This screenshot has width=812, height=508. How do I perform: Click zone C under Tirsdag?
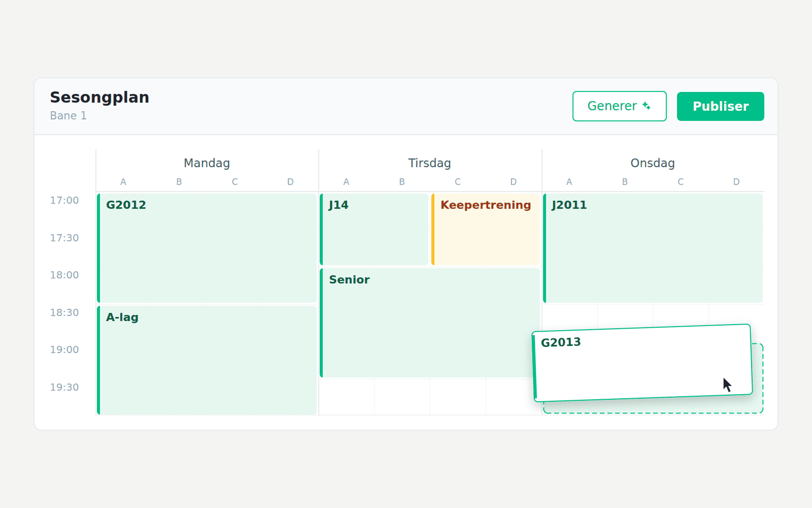(458, 182)
